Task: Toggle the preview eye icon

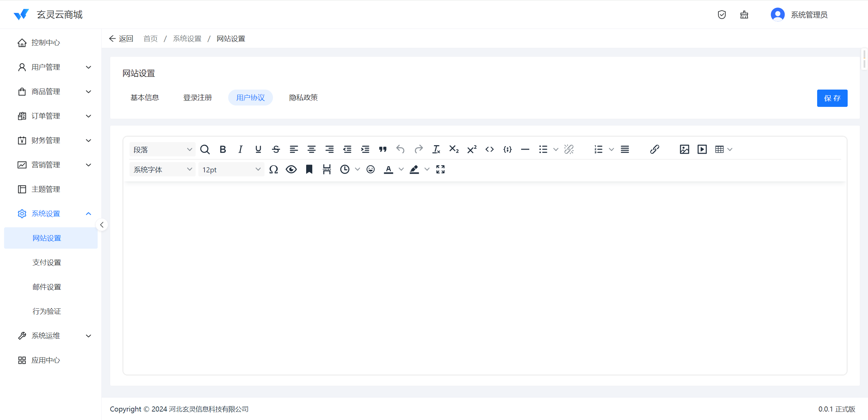Action: [291, 169]
